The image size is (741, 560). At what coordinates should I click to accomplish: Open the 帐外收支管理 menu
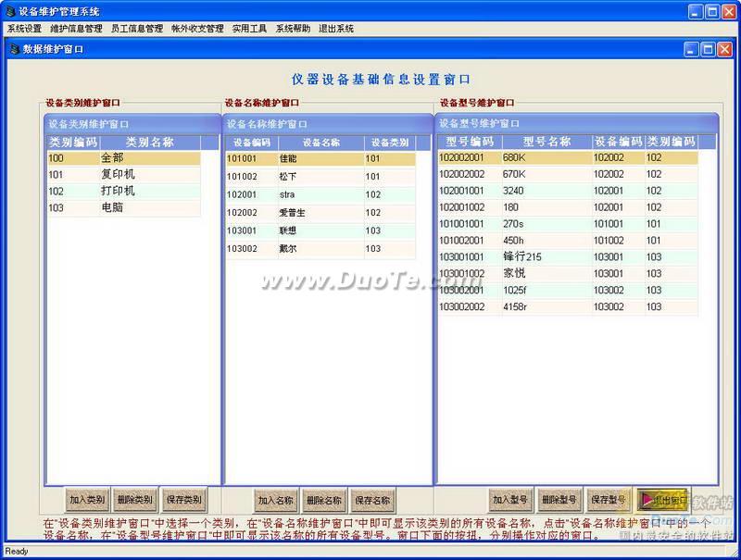point(197,29)
